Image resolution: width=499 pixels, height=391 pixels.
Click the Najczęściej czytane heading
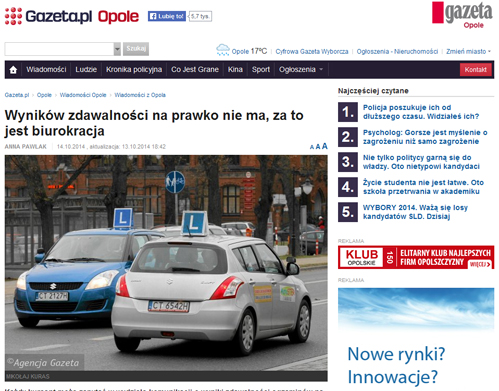[x=373, y=91]
